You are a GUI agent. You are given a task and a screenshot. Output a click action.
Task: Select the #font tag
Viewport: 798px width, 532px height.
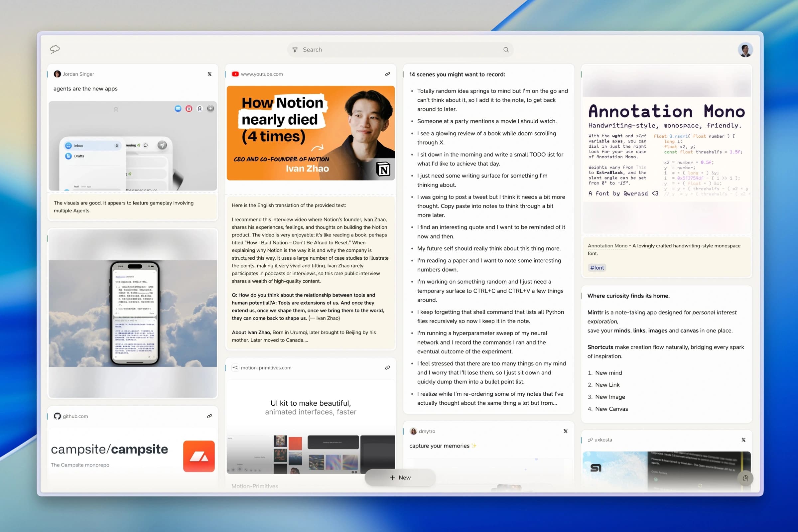597,268
